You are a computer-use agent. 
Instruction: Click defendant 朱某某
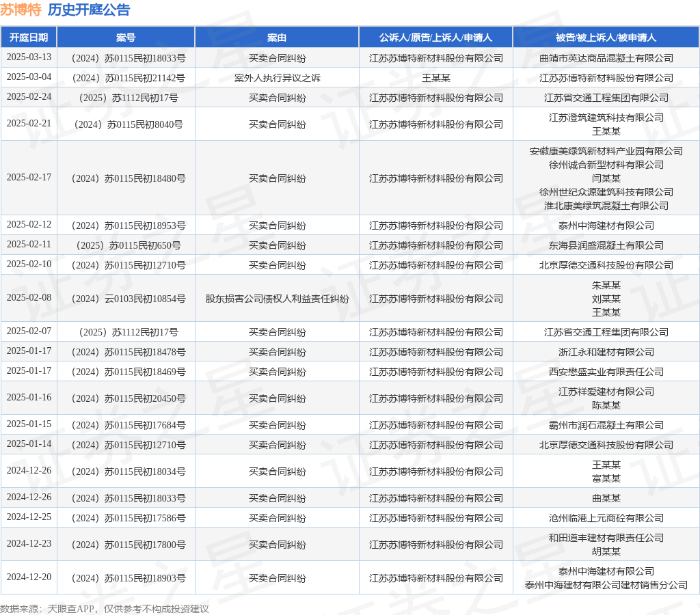(606, 285)
